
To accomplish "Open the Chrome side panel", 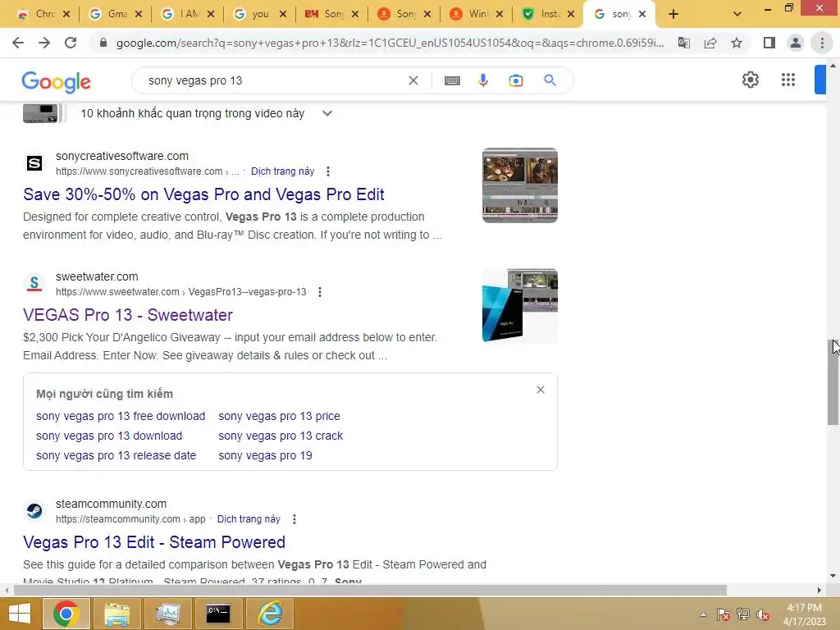I will point(769,43).
